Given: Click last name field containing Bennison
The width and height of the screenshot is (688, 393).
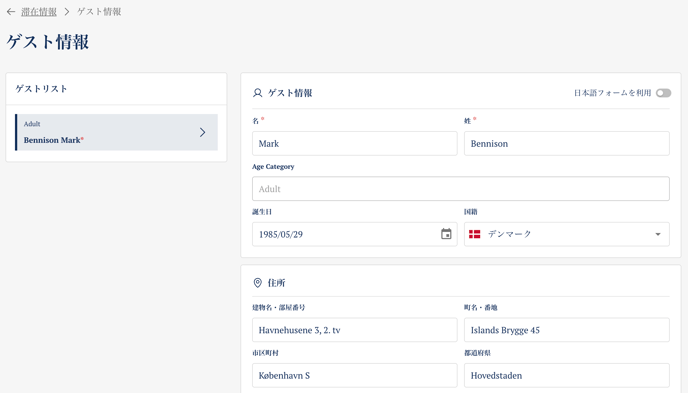Looking at the screenshot, I should [x=567, y=143].
